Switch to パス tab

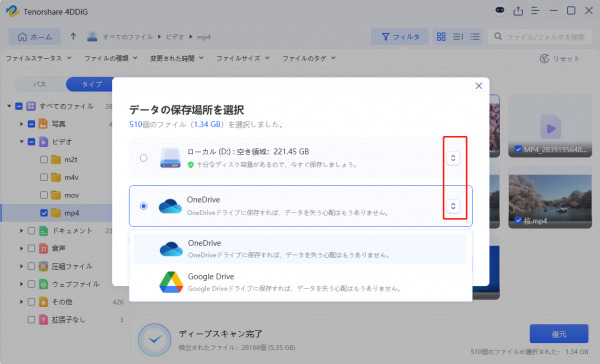(x=39, y=84)
